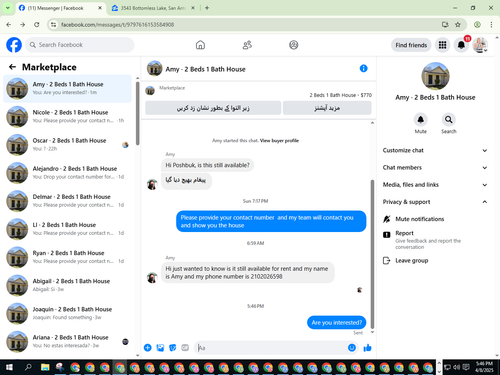
Task: Open conversation information icon
Action: pyautogui.click(x=364, y=68)
